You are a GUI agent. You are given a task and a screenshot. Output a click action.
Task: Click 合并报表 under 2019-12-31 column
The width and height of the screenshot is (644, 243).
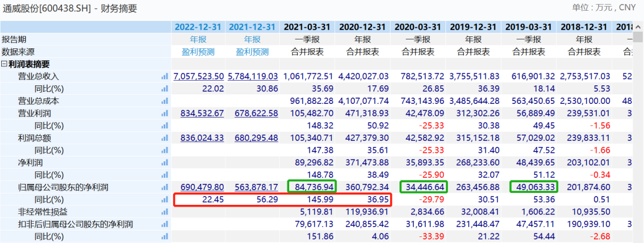(x=473, y=52)
